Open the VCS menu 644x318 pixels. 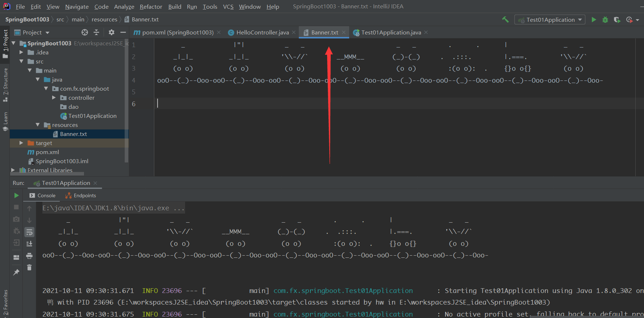(x=228, y=7)
